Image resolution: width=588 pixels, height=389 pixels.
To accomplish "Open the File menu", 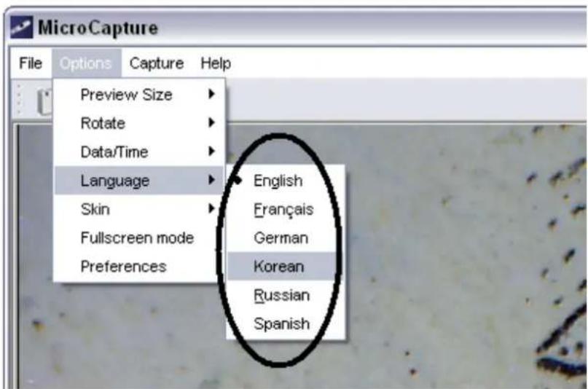I will pos(31,63).
